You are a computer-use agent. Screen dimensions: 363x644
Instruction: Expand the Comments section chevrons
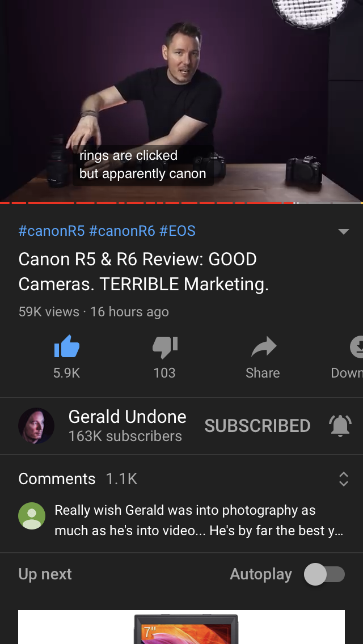pos(344,479)
